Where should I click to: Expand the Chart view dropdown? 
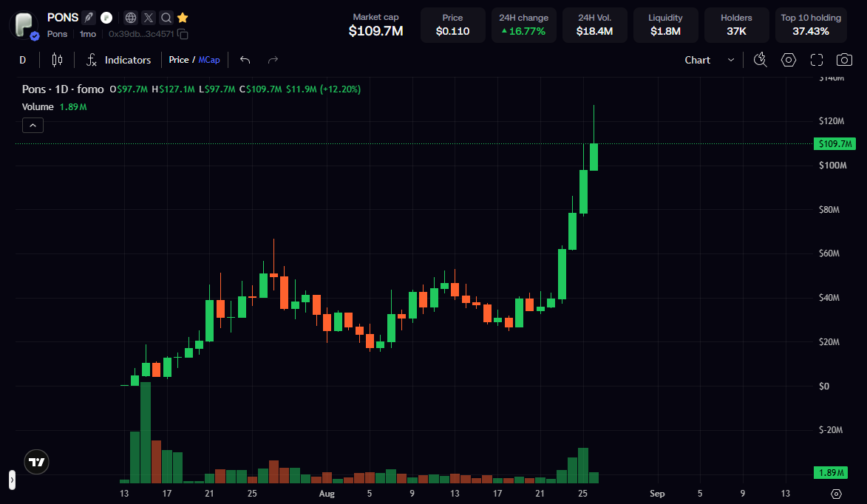tap(710, 60)
